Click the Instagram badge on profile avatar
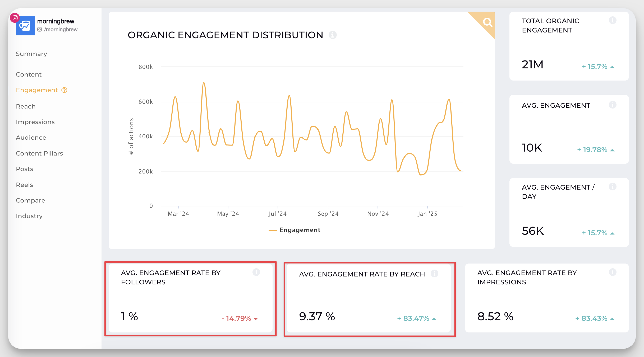The image size is (644, 357). pos(15,18)
